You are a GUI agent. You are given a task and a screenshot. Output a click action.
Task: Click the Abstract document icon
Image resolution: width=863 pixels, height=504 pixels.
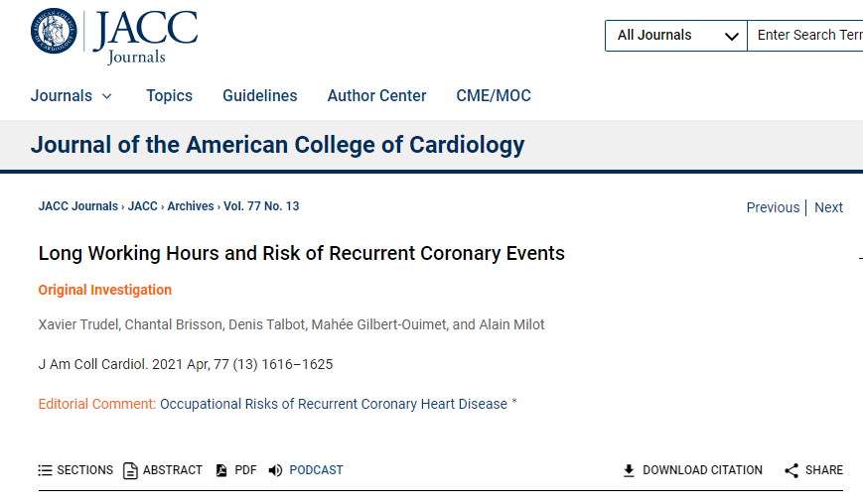click(130, 470)
